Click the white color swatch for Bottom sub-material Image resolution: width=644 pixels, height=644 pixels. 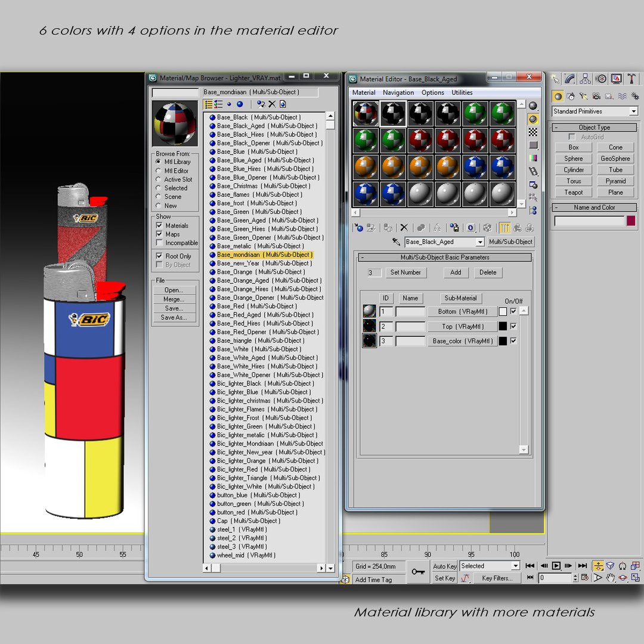point(503,312)
